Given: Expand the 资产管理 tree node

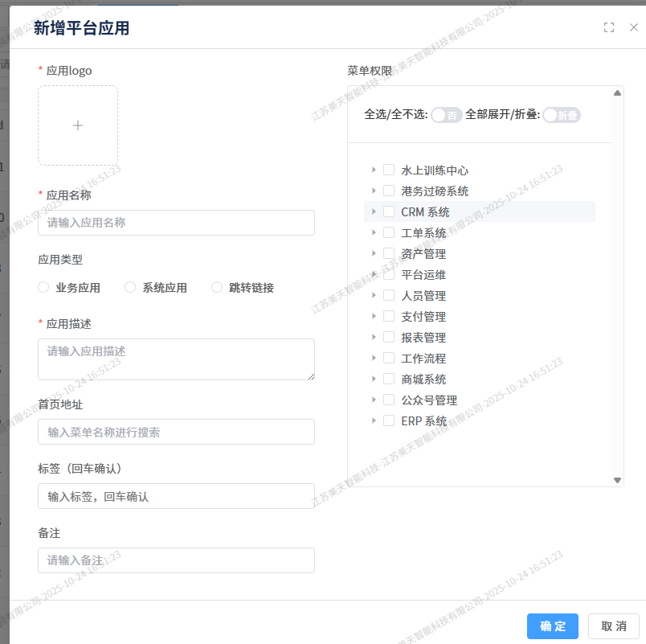Looking at the screenshot, I should pyautogui.click(x=374, y=254).
